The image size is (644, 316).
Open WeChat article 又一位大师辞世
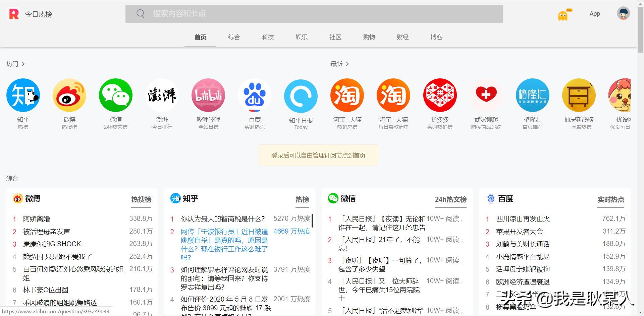tap(379, 290)
